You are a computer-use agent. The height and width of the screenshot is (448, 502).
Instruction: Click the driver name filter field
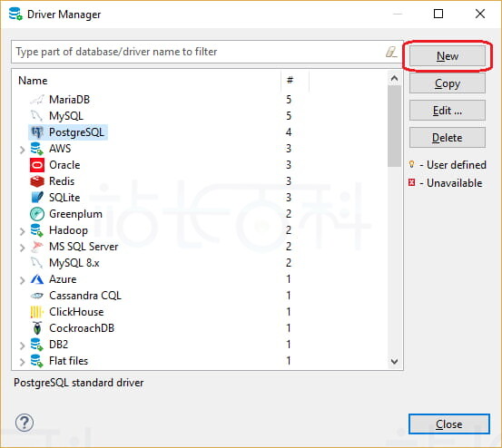(x=199, y=52)
